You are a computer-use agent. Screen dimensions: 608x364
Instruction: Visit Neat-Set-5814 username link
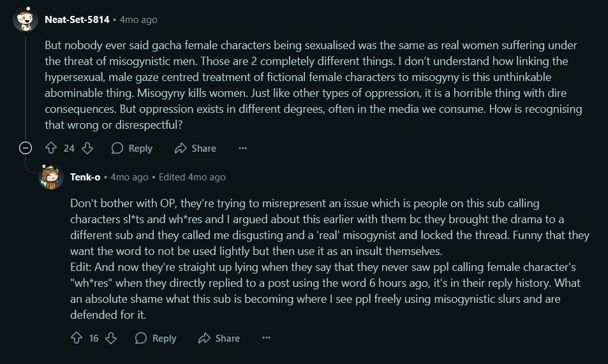pyautogui.click(x=77, y=19)
